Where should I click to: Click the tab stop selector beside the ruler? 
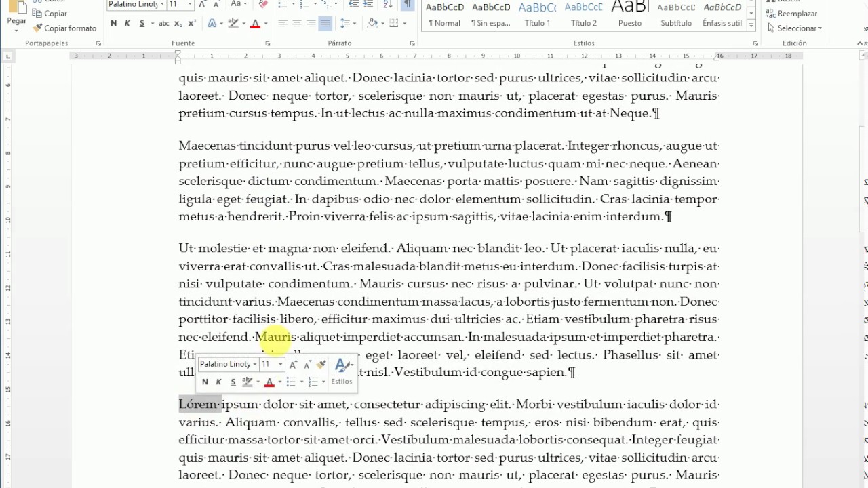point(8,56)
